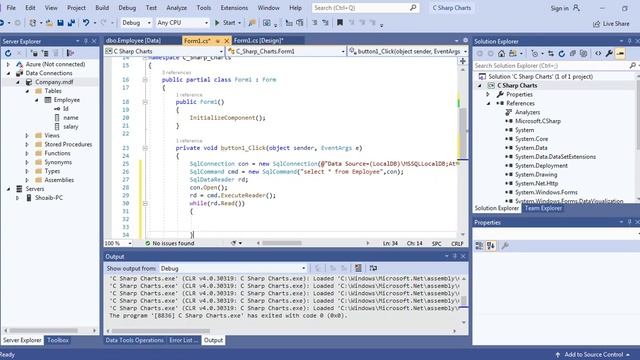Switch to the Toolbox tab
This screenshot has width=640, height=360.
point(58,340)
